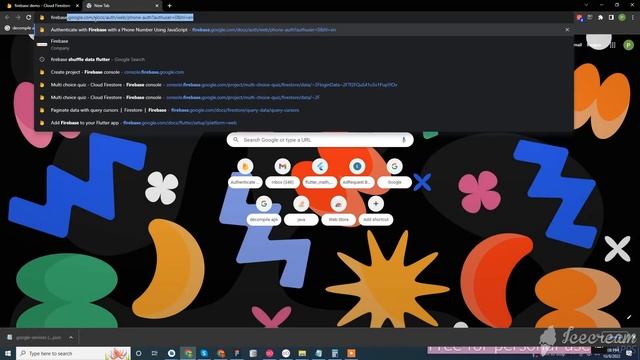Click the Customize this page pencil icon
640x360 pixels.
coord(629,317)
